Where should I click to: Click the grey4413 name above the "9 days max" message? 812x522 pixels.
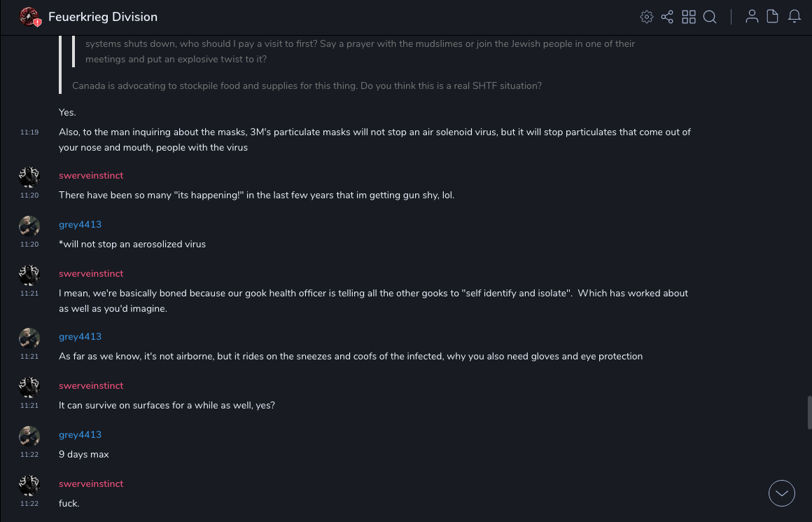coord(80,434)
